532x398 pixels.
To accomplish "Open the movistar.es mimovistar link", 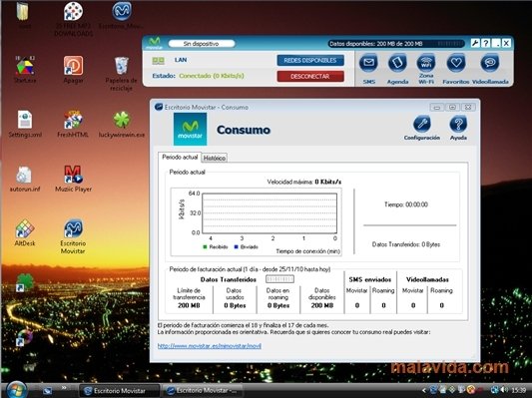I will tap(210, 346).
